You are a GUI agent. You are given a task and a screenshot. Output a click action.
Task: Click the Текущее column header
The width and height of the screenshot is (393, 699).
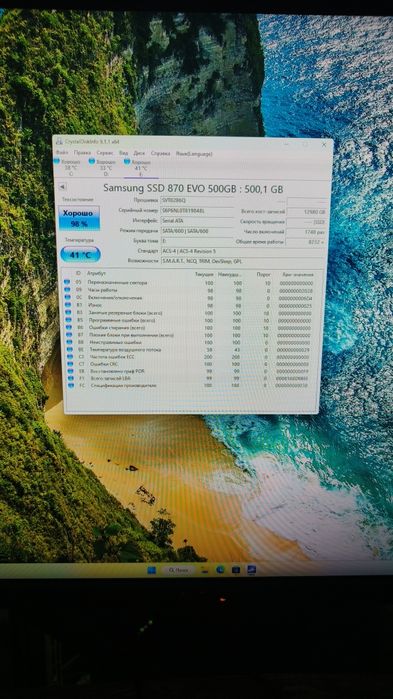click(204, 274)
